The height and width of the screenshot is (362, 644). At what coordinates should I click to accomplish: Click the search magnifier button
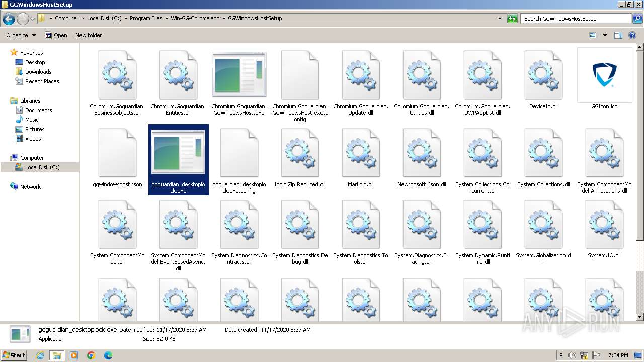(x=637, y=19)
